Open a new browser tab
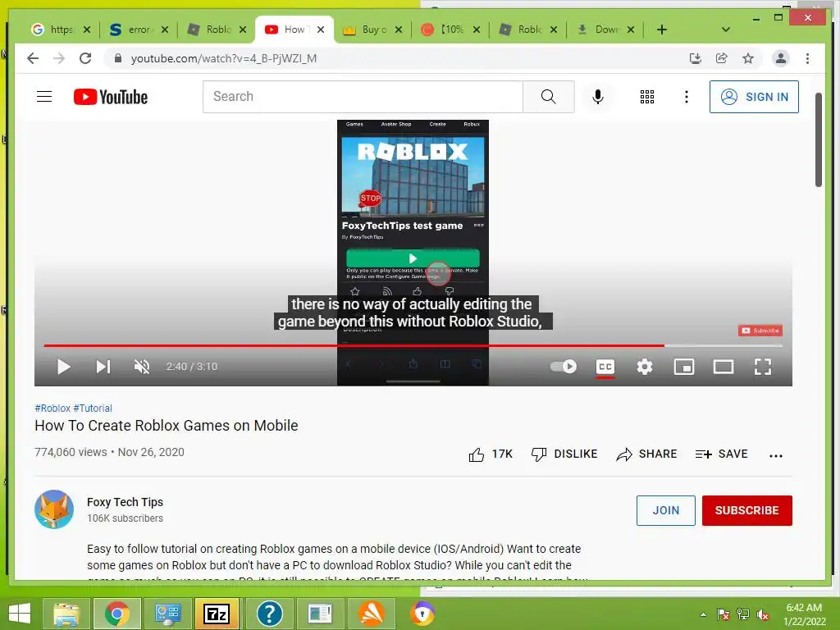840x630 pixels. 662,30
